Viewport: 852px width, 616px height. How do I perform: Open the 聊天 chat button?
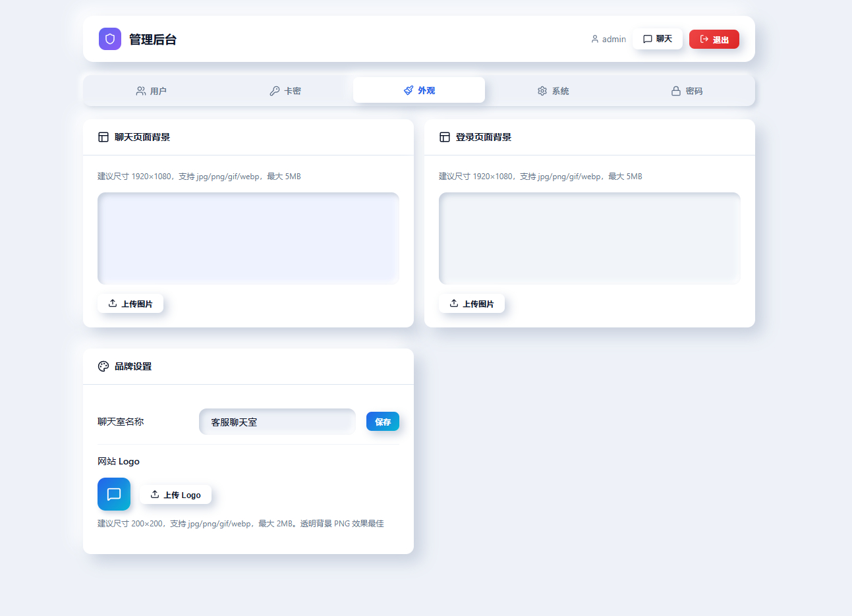658,39
